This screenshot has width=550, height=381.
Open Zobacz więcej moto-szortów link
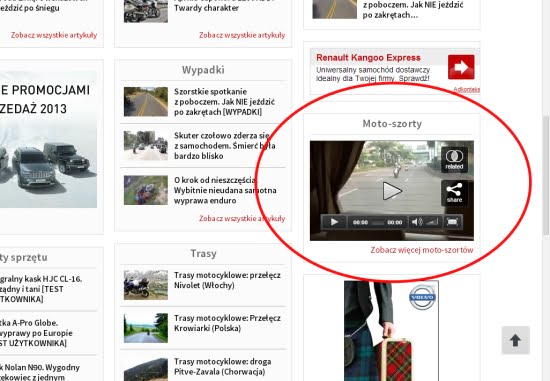(422, 250)
